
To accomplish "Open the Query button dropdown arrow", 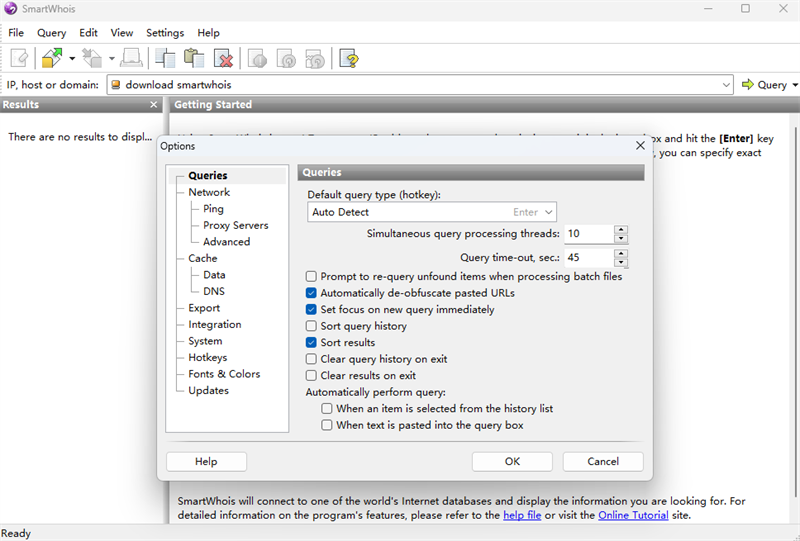I will [x=795, y=85].
